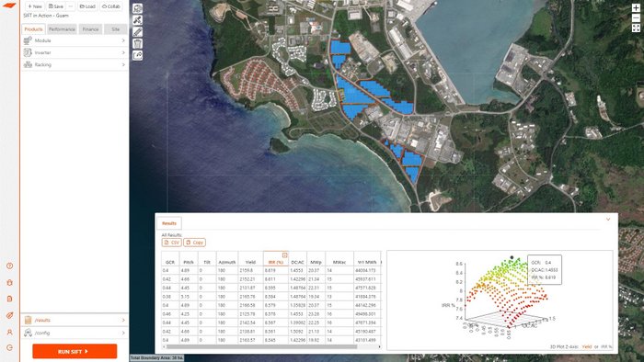Set 3D plot Z-axis to IRR %
Viewport: 644px width, 362px height.
pos(606,346)
